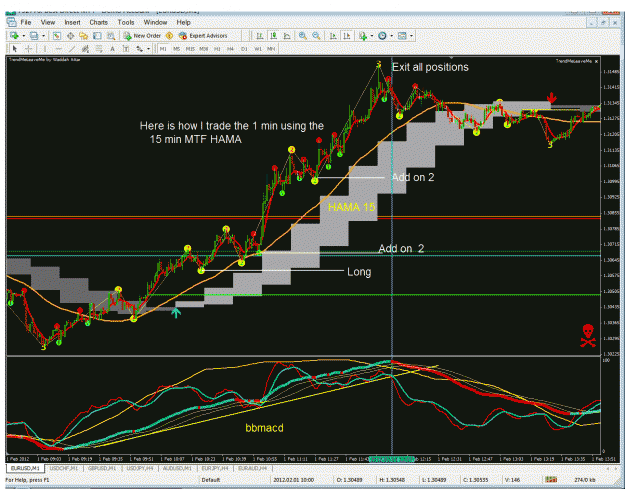This screenshot has height=489, width=625.
Task: Switch chart to Candlesticks icon
Action: pyautogui.click(x=273, y=36)
